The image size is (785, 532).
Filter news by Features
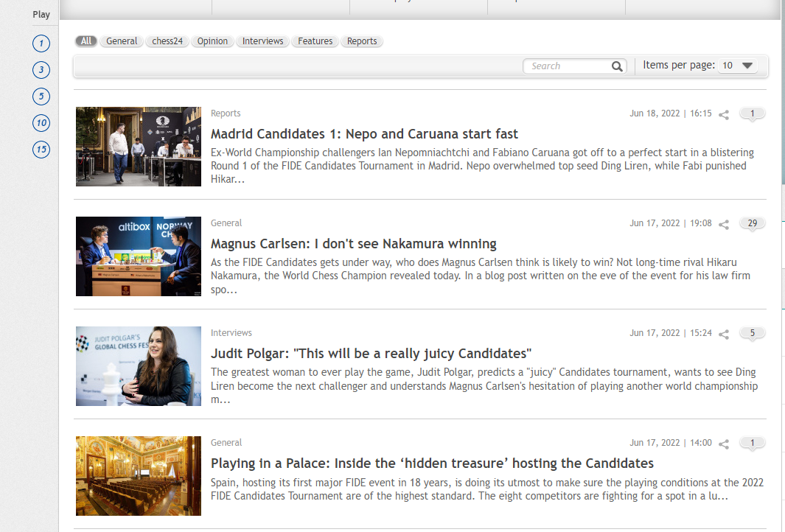point(315,41)
